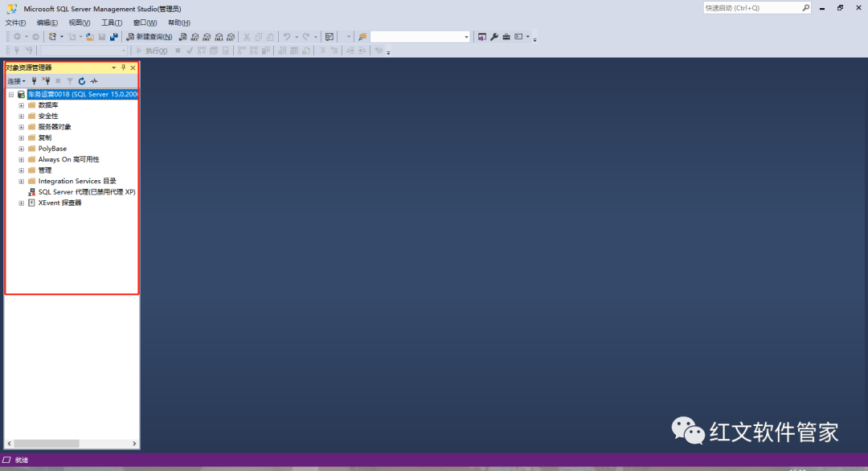The image size is (868, 471).
Task: Click the Activity Monitor pulse icon in Object Explorer
Action: (x=94, y=81)
